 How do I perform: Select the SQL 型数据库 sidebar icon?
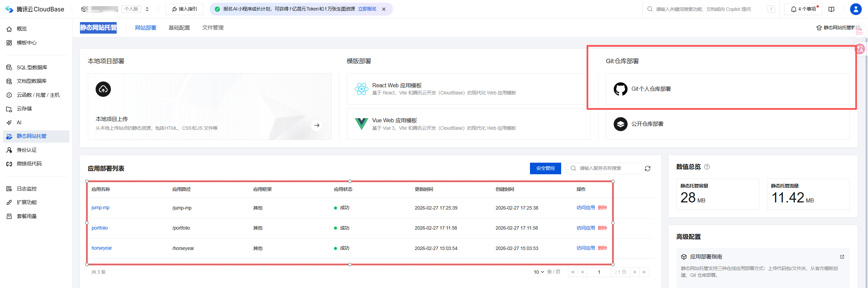point(9,68)
